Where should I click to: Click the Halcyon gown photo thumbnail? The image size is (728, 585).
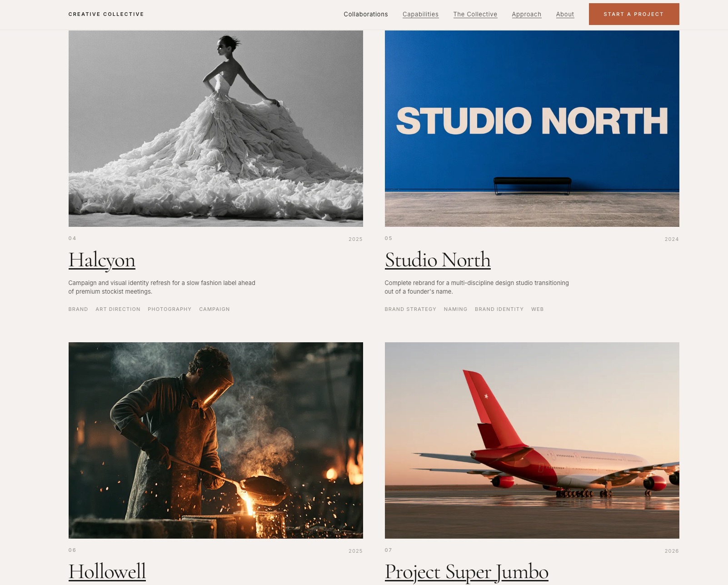point(216,129)
